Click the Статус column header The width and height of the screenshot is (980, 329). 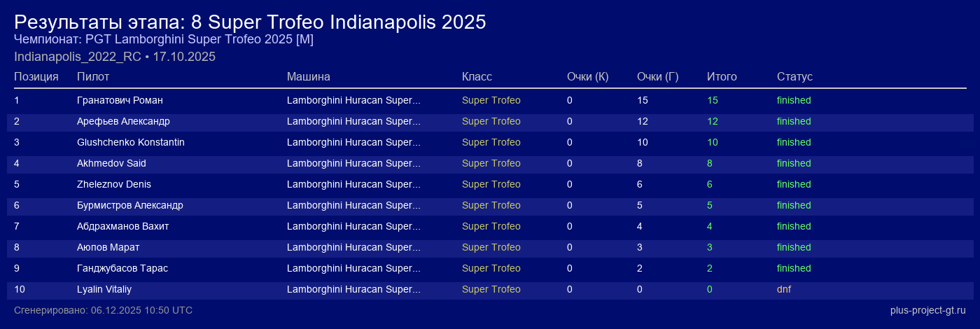coord(794,76)
